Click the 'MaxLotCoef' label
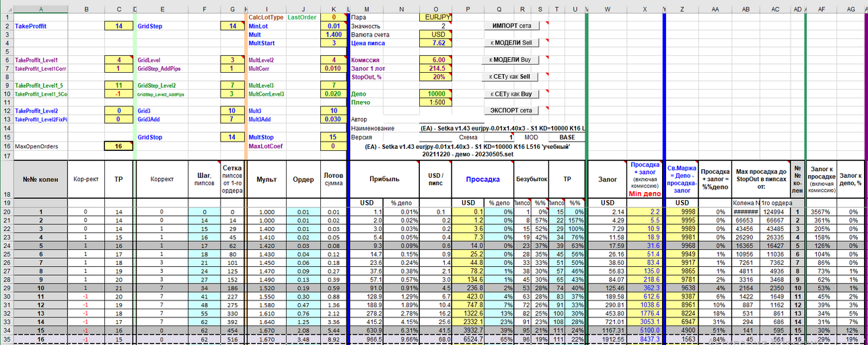This screenshot has height=345, width=868. coord(267,146)
